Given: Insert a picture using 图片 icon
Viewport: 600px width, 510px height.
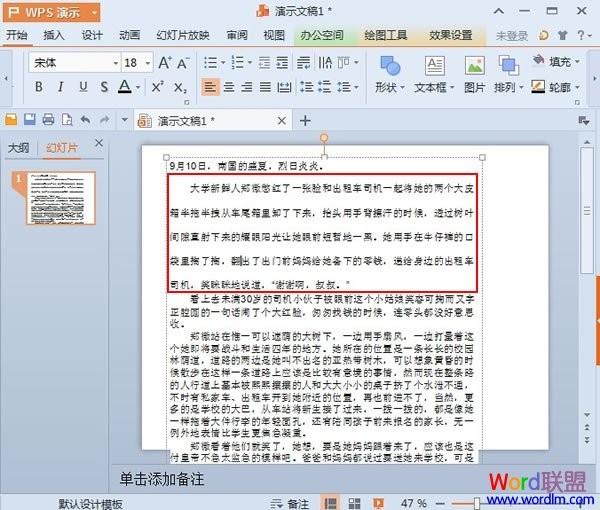Looking at the screenshot, I should point(474,75).
